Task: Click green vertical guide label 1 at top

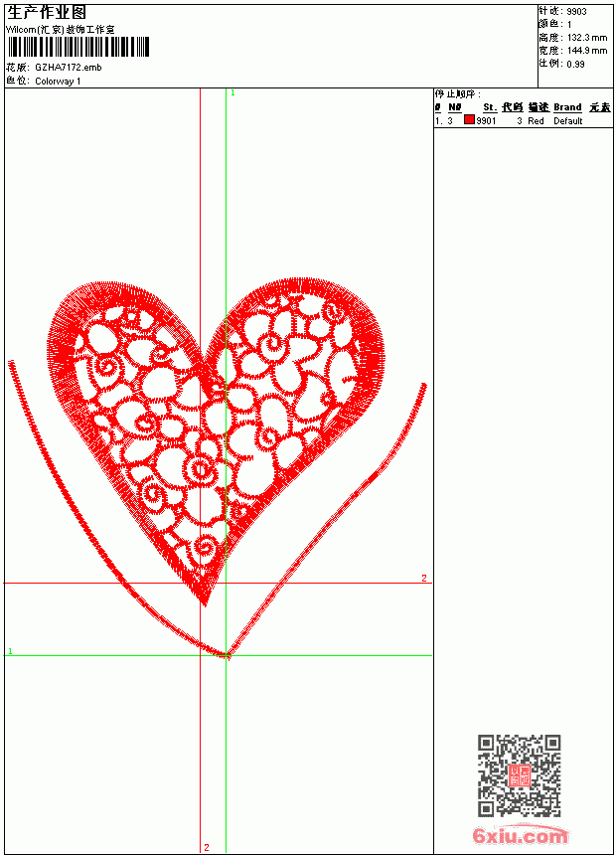Action: click(x=232, y=93)
